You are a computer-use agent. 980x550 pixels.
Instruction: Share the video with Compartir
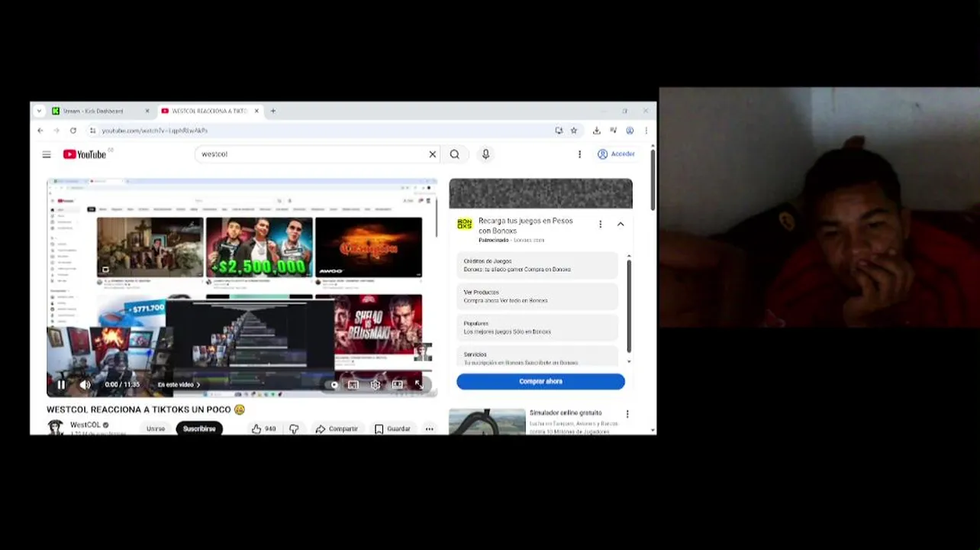(x=337, y=429)
